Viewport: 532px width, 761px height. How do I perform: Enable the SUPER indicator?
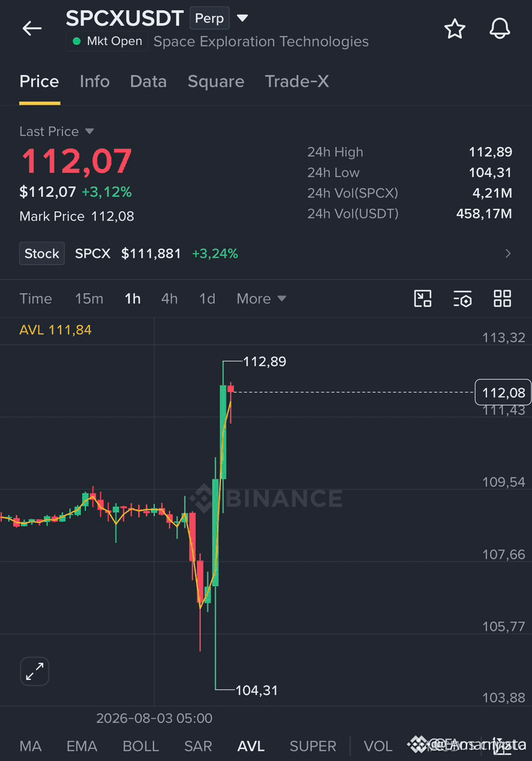(x=313, y=746)
